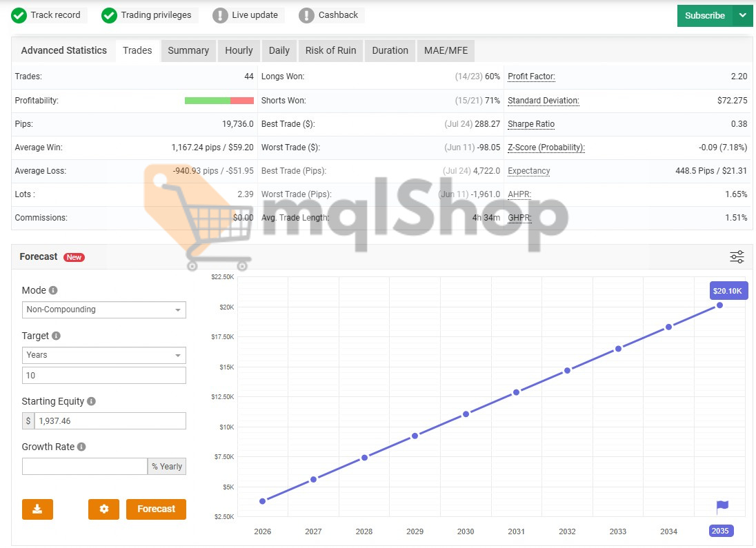
Task: Click the info icon beside Starting Equity
Action: (91, 401)
